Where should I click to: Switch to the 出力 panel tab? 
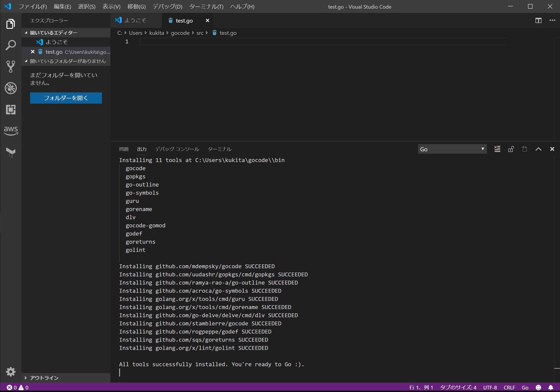142,149
